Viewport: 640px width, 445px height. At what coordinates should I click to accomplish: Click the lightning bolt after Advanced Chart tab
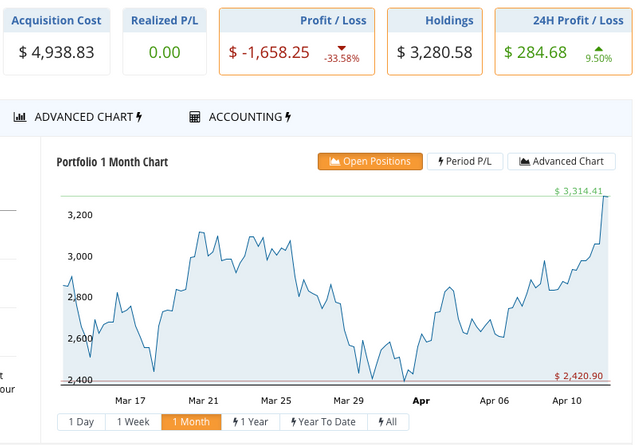click(139, 117)
